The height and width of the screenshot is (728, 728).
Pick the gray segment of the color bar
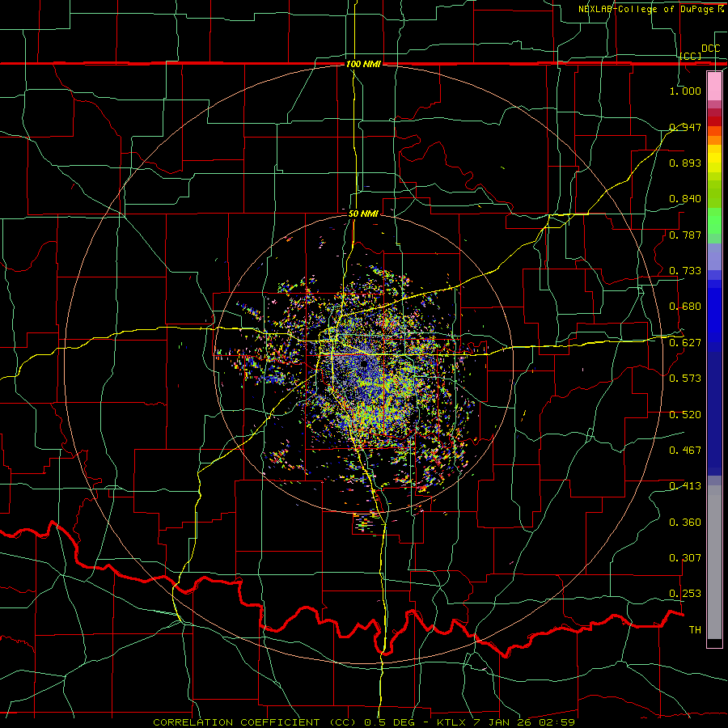714,562
